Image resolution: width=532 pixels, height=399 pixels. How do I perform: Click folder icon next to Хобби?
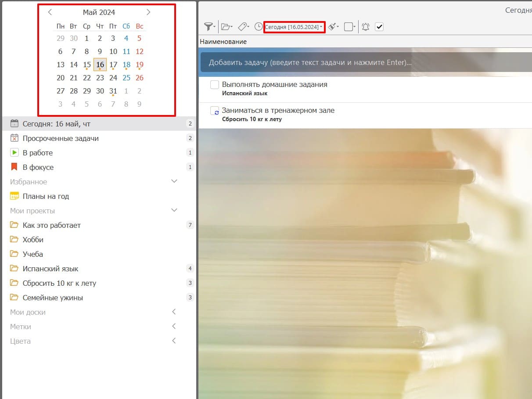(14, 240)
